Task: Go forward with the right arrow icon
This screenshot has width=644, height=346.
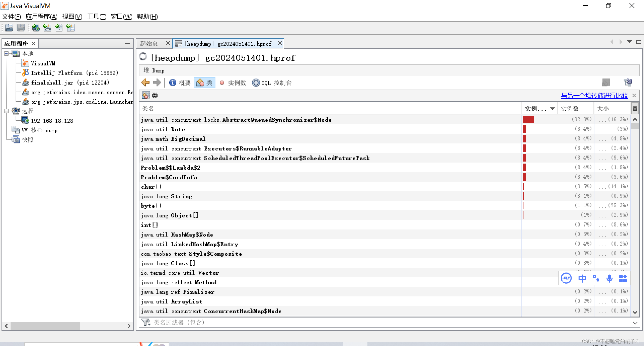Action: click(157, 83)
